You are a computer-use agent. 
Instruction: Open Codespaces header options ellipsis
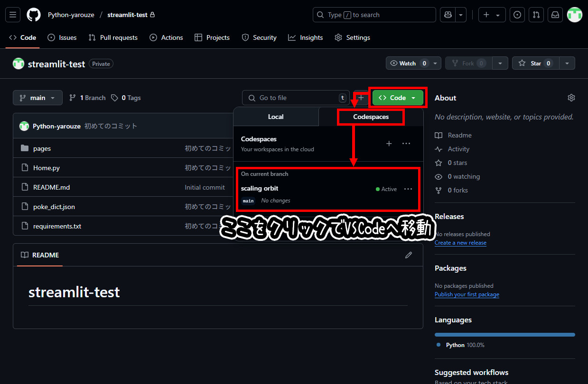tap(406, 143)
